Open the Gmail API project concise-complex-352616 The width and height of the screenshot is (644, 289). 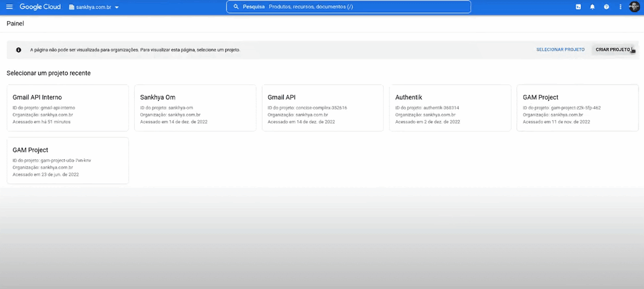pos(323,108)
